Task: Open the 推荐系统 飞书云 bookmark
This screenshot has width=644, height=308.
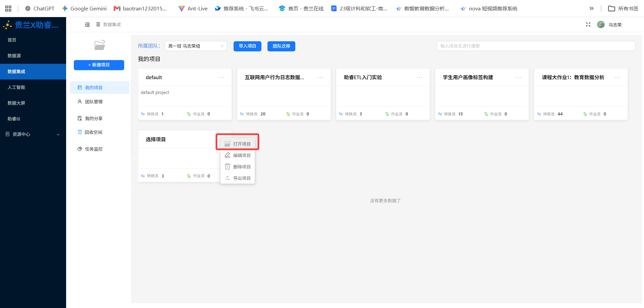Action: pos(242,8)
